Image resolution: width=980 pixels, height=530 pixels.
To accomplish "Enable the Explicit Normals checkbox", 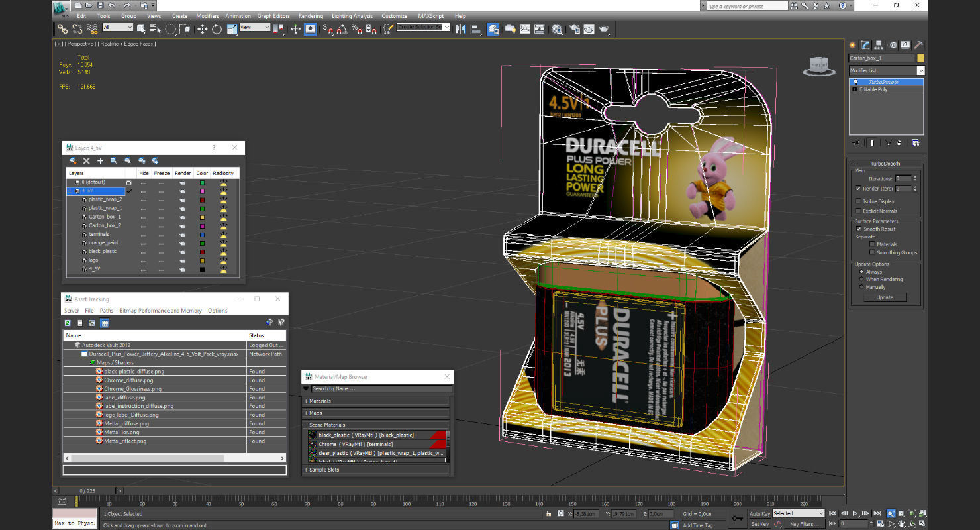I will [x=858, y=211].
